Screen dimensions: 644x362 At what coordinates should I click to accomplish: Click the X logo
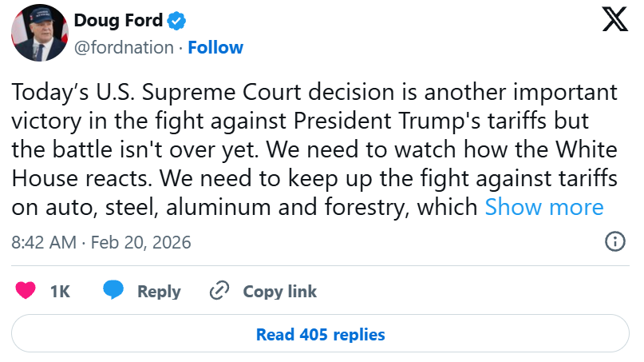click(x=614, y=22)
